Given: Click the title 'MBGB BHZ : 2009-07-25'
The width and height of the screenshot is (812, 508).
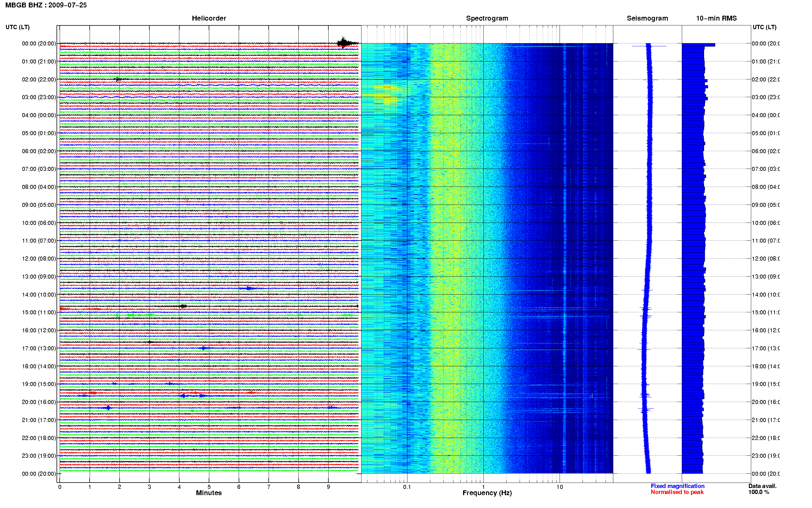Looking at the screenshot, I should 46,5.
